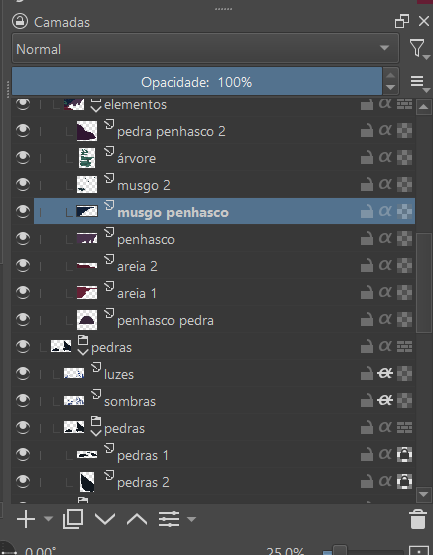Select the luzes layer

(x=224, y=373)
